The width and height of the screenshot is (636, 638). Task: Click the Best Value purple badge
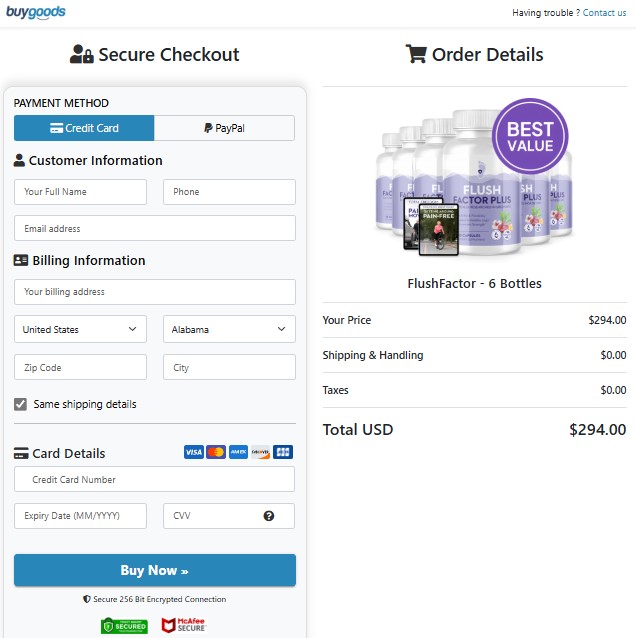coord(530,136)
